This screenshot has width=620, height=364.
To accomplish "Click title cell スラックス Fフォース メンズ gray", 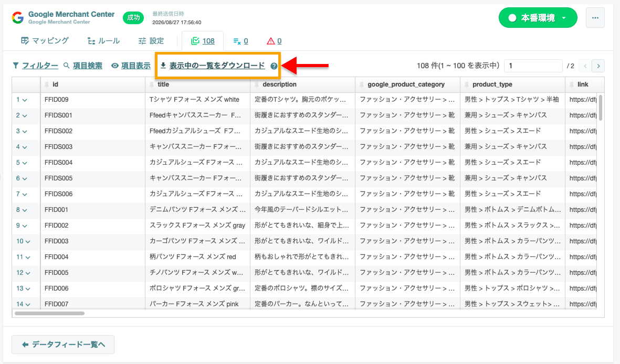I will (x=197, y=226).
